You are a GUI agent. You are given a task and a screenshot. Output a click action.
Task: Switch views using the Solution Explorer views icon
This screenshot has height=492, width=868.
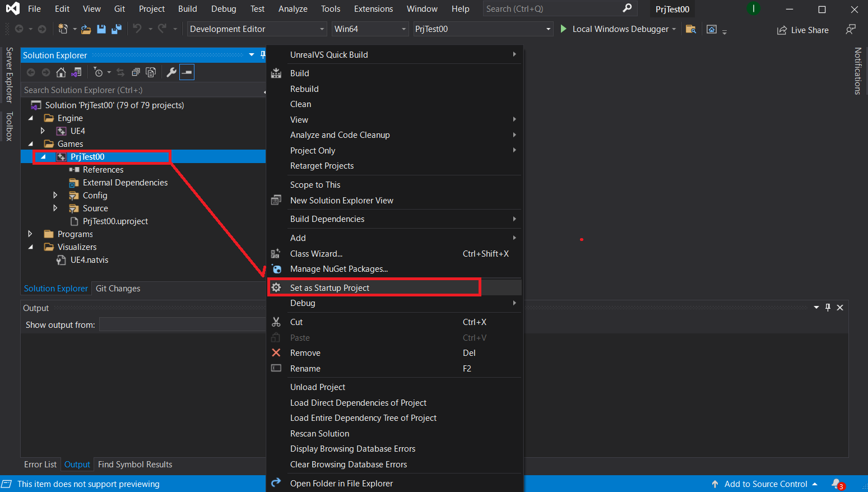(77, 72)
